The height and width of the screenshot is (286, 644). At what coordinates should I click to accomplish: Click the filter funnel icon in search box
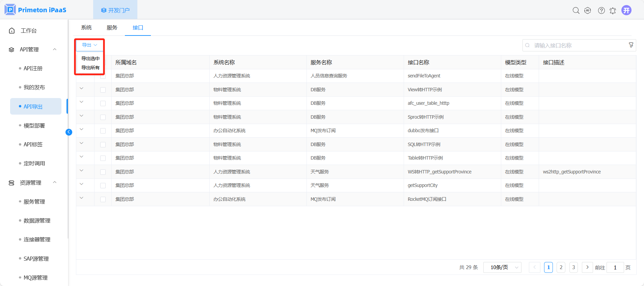(x=631, y=45)
